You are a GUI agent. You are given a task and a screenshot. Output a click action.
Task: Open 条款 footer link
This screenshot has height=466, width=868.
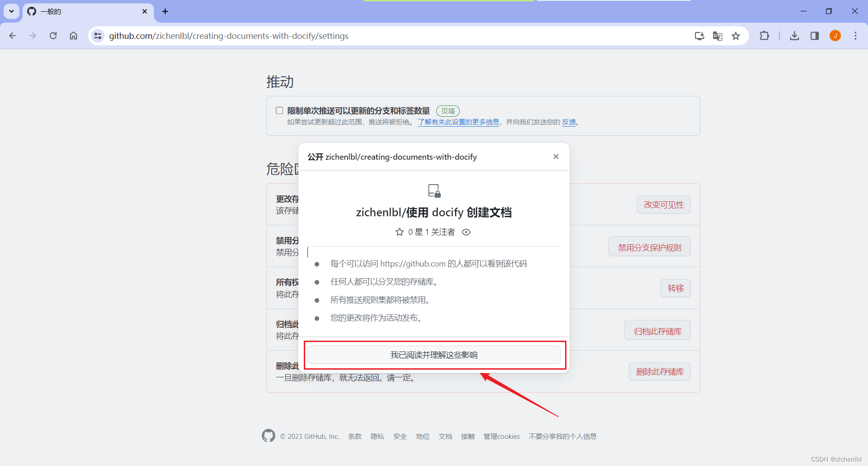tap(355, 437)
